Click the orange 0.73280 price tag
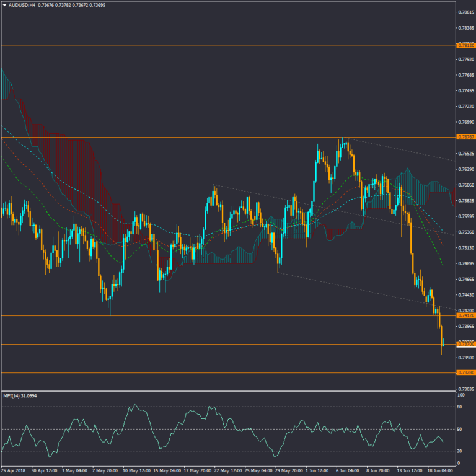Viewport: 476px width, 476px height. pyautogui.click(x=465, y=372)
